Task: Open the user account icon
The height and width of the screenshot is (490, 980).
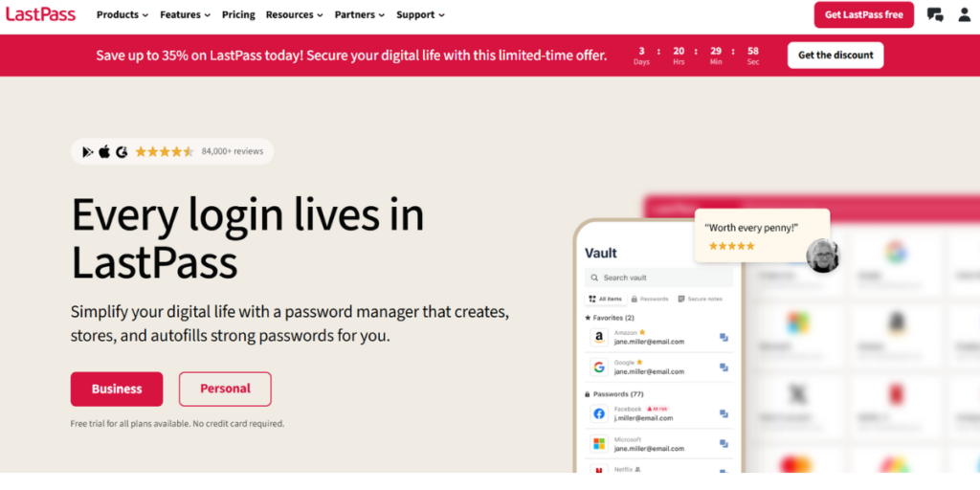Action: [965, 15]
